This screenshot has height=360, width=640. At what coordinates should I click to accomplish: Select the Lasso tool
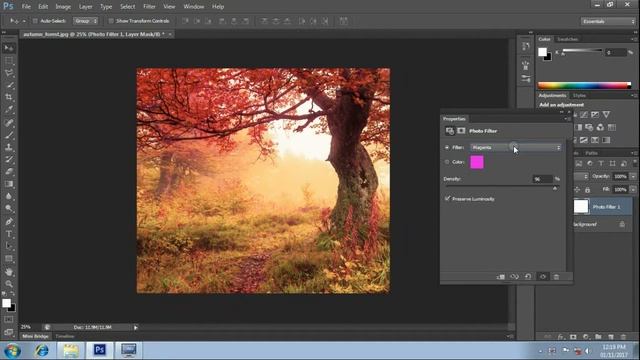pos(9,73)
